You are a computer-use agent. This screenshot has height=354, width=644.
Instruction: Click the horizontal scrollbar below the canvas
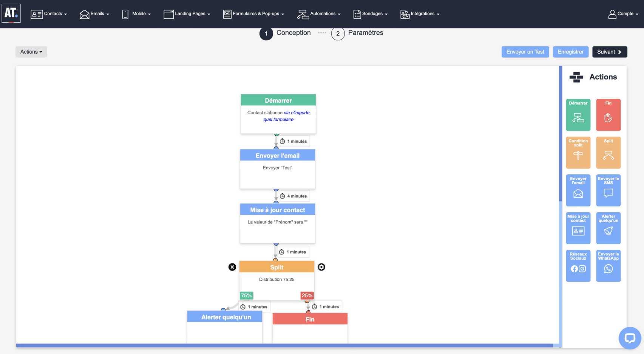[284, 345]
